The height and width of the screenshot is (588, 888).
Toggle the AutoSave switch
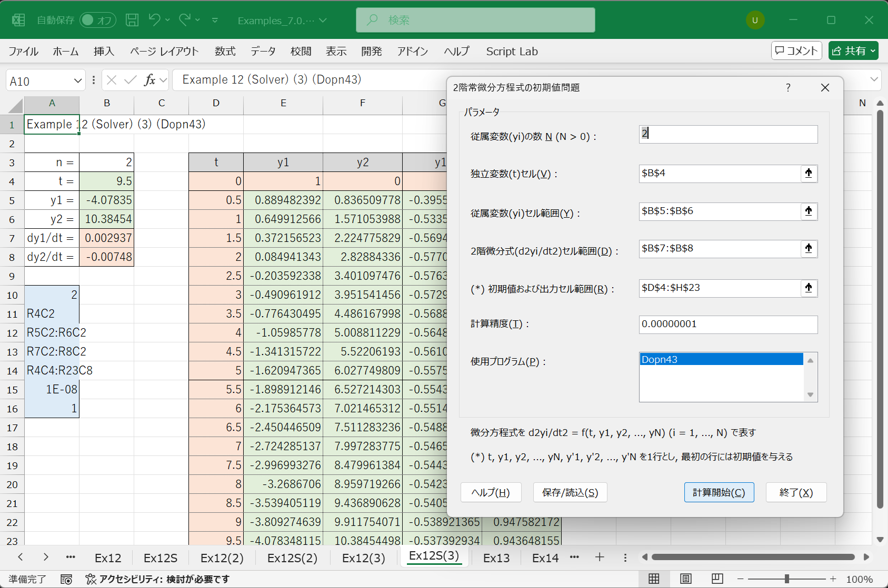pos(98,20)
